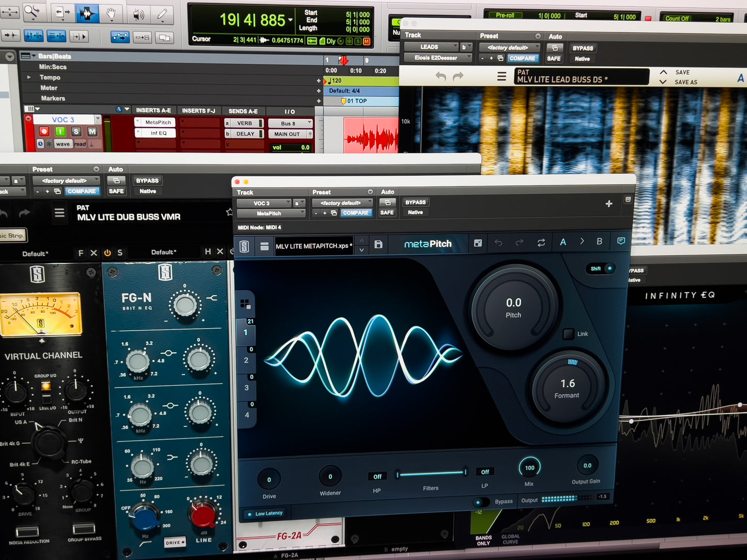Image resolution: width=747 pixels, height=560 pixels.
Task: Open the metaPitch comments speech bubble icon
Action: (621, 241)
